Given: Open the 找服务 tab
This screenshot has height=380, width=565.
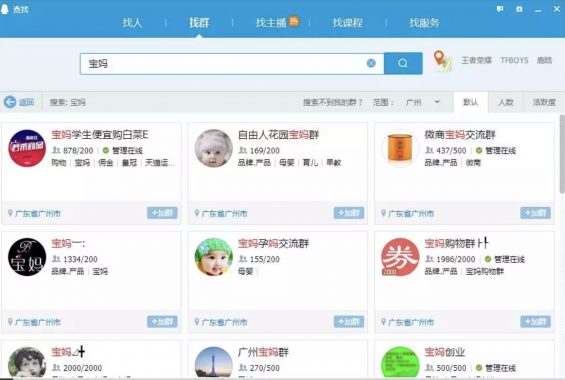Looking at the screenshot, I should pyautogui.click(x=424, y=23).
